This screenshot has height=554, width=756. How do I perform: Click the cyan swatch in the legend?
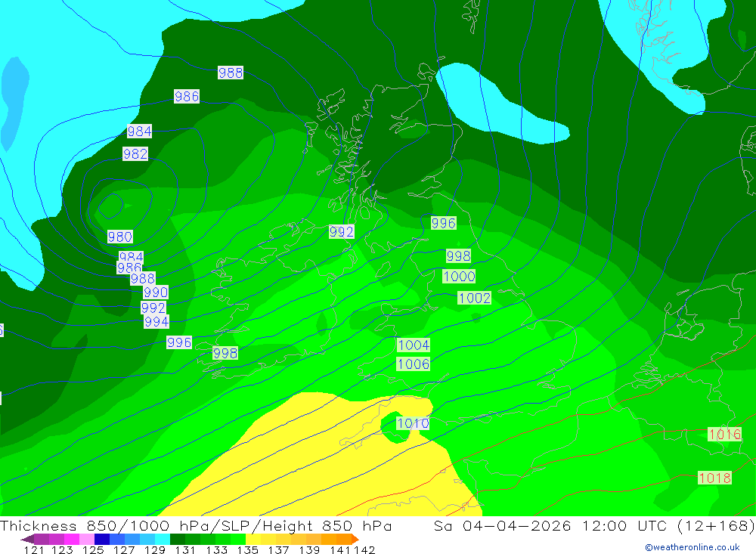point(163,539)
